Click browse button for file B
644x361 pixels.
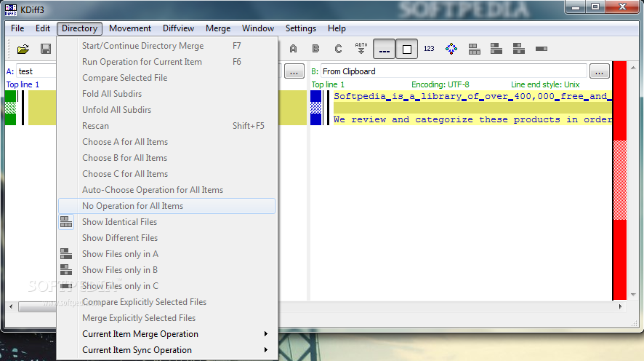[599, 71]
